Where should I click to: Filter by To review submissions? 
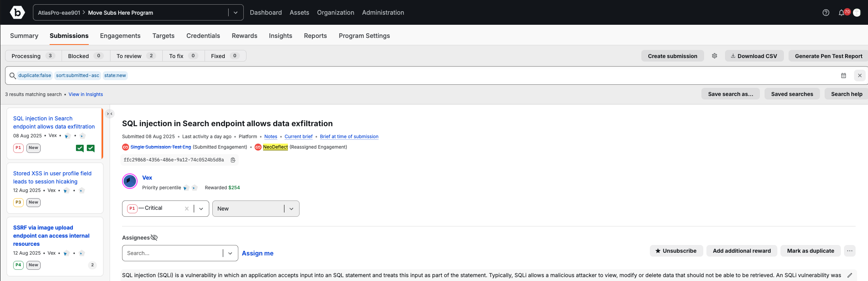[136, 56]
